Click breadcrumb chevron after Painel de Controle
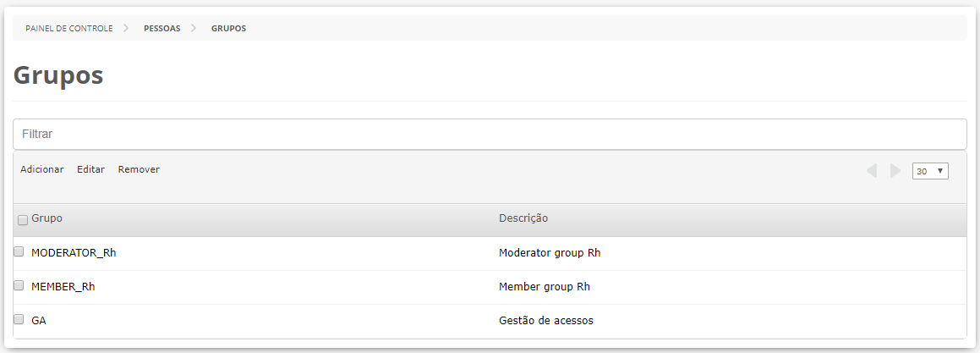The height and width of the screenshot is (353, 980). [x=126, y=28]
